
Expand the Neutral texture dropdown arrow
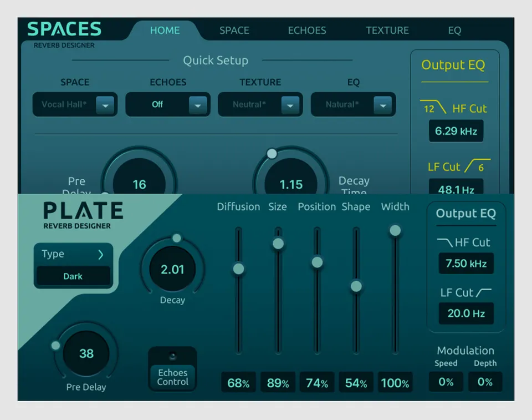[290, 105]
